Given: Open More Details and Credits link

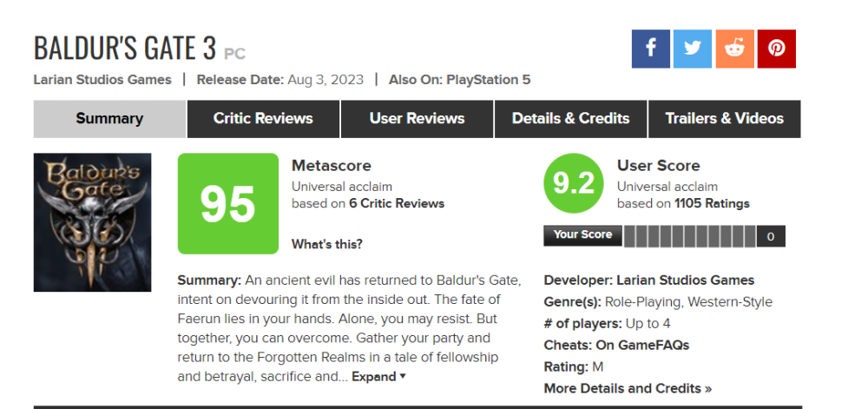Looking at the screenshot, I should click(628, 388).
